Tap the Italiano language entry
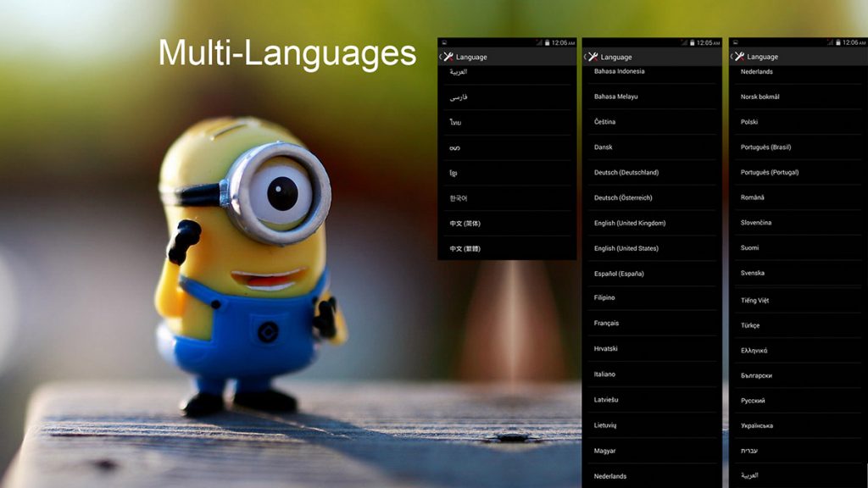Image resolution: width=868 pixels, height=488 pixels. click(x=605, y=374)
